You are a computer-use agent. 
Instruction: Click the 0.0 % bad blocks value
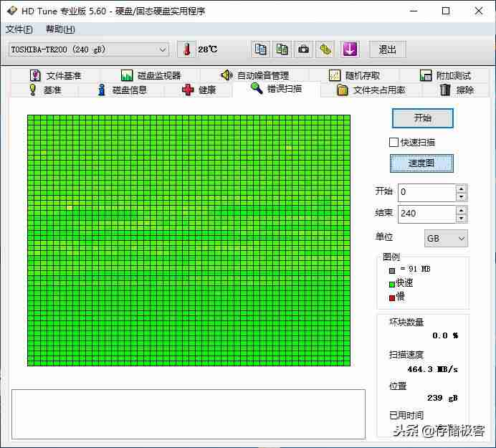445,335
